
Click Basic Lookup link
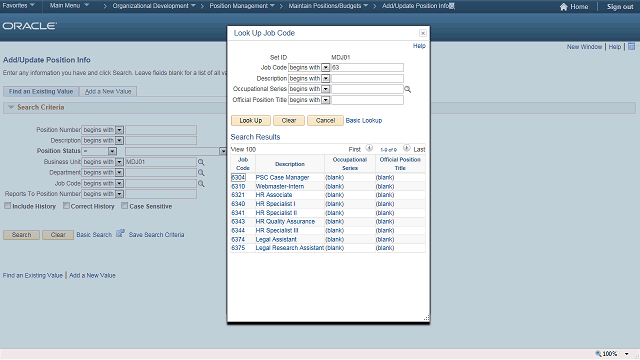(x=364, y=120)
